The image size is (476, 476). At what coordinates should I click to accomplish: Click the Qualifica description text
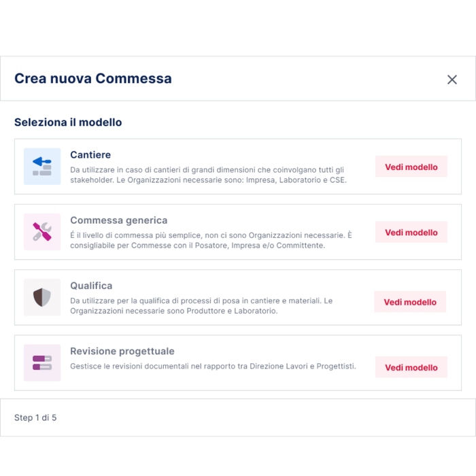click(x=201, y=305)
